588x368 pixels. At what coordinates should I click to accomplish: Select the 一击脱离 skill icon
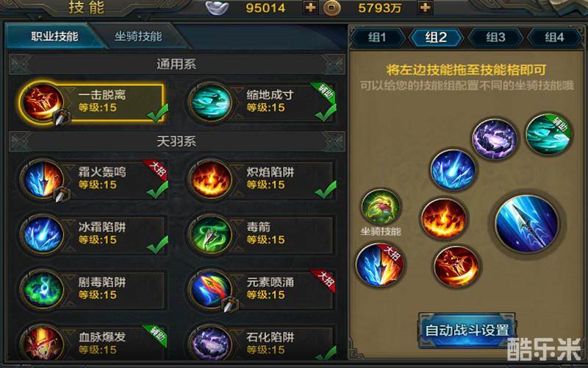tap(43, 102)
